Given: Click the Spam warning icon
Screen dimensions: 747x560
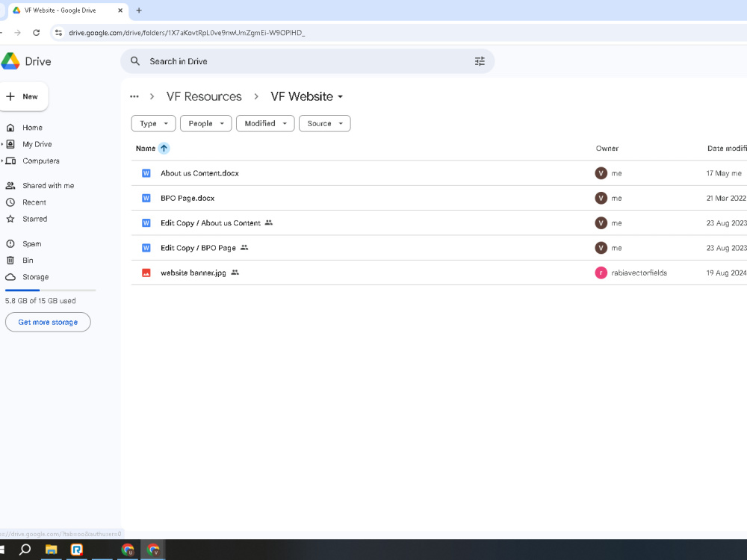Looking at the screenshot, I should (x=10, y=244).
